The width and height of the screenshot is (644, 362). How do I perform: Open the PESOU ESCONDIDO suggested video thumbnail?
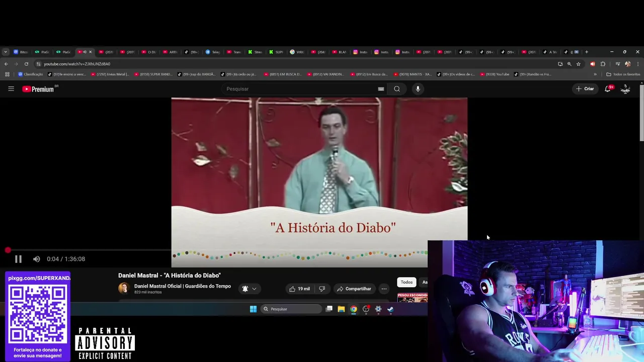(x=413, y=298)
